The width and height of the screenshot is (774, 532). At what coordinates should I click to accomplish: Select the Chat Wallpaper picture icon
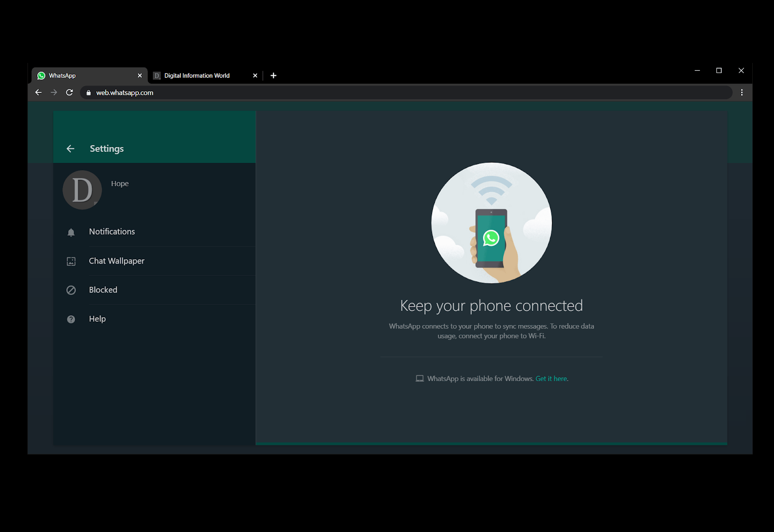point(71,261)
